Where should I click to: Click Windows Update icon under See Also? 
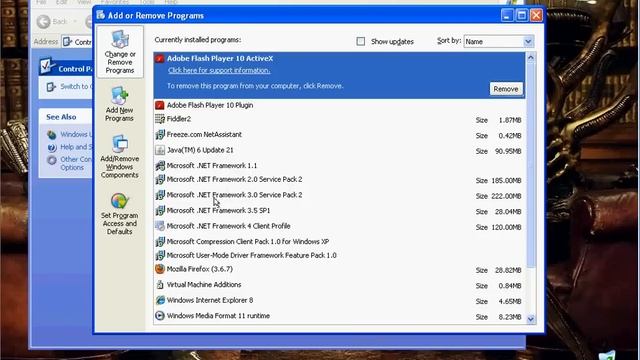click(x=51, y=135)
